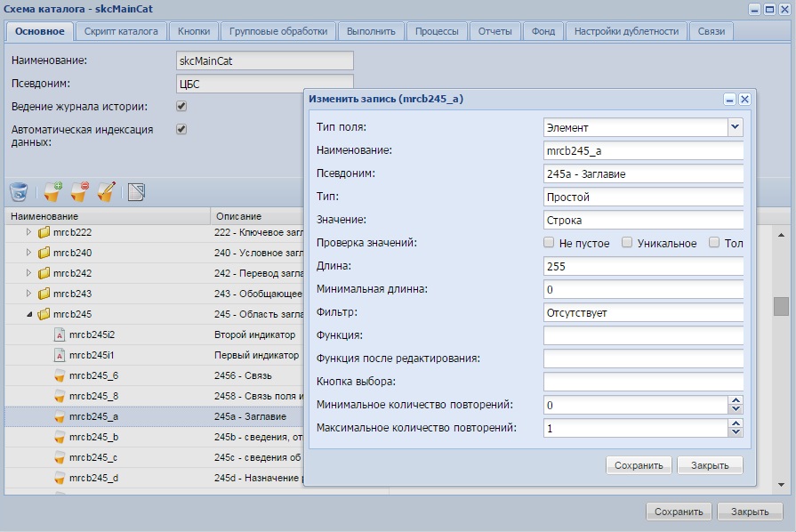Select the Основное tab
Screen dimensions: 796x532
(x=40, y=31)
